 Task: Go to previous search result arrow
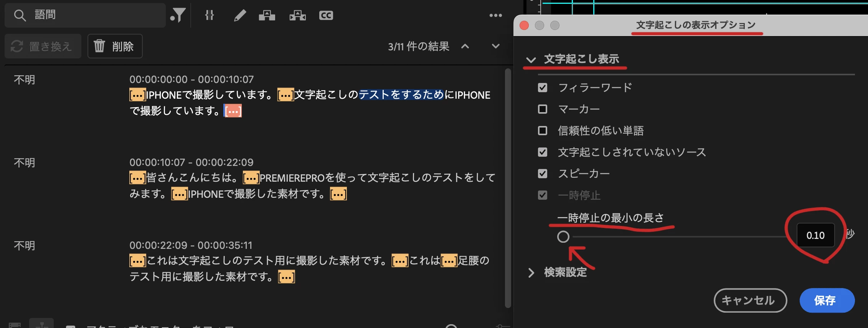tap(465, 46)
